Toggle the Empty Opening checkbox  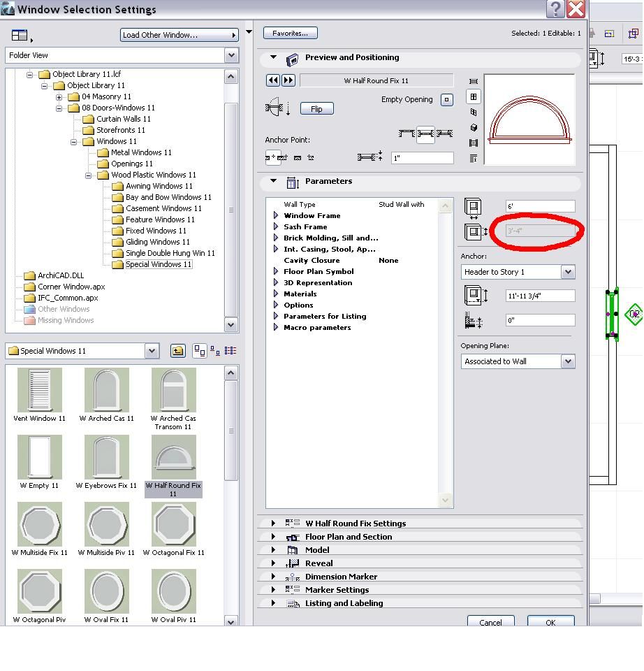tap(447, 100)
